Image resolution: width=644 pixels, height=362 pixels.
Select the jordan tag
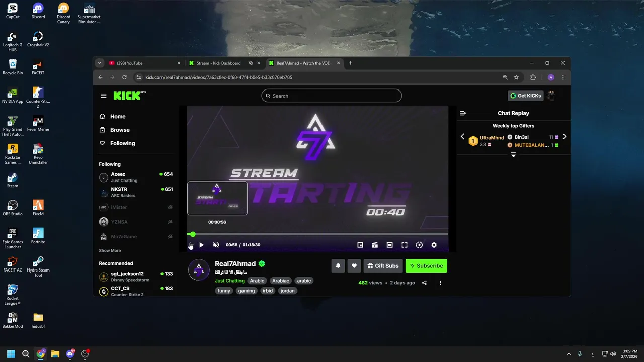pos(287,291)
